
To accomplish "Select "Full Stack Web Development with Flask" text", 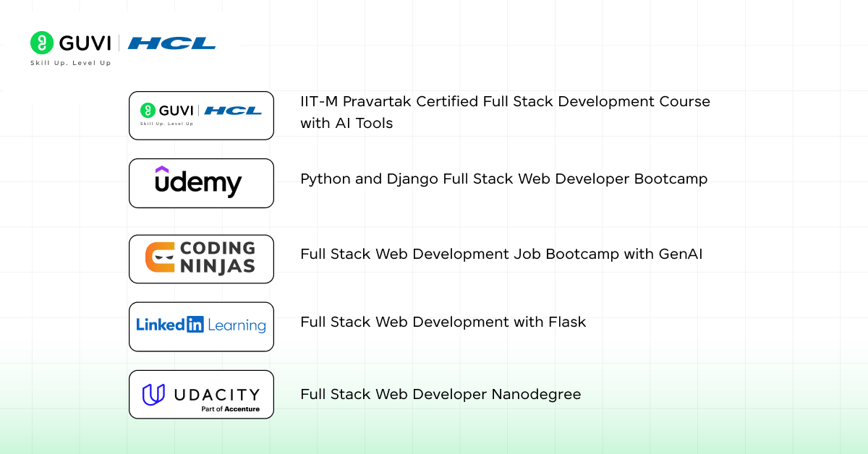I will pos(443,322).
